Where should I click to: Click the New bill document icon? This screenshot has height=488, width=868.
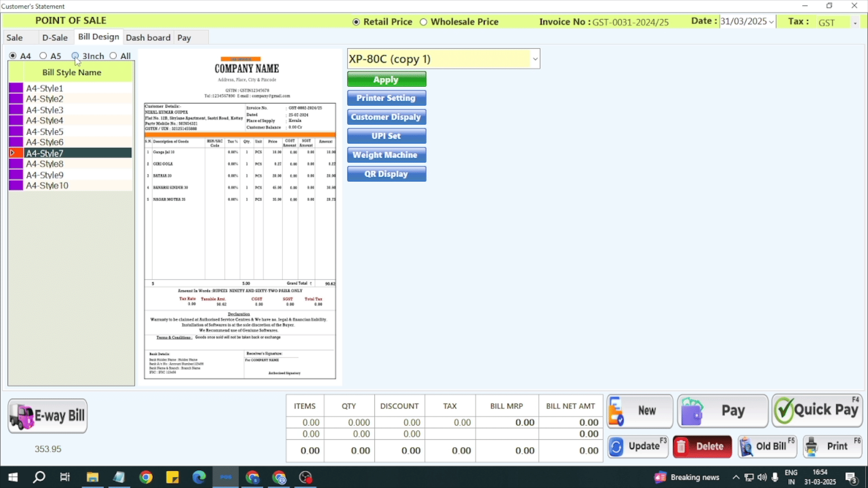coord(617,411)
